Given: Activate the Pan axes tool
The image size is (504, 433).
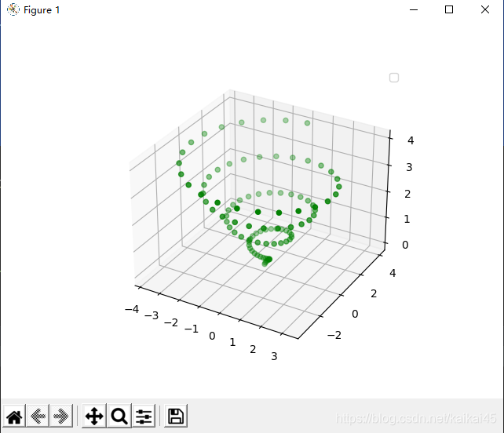Looking at the screenshot, I should click(x=94, y=417).
